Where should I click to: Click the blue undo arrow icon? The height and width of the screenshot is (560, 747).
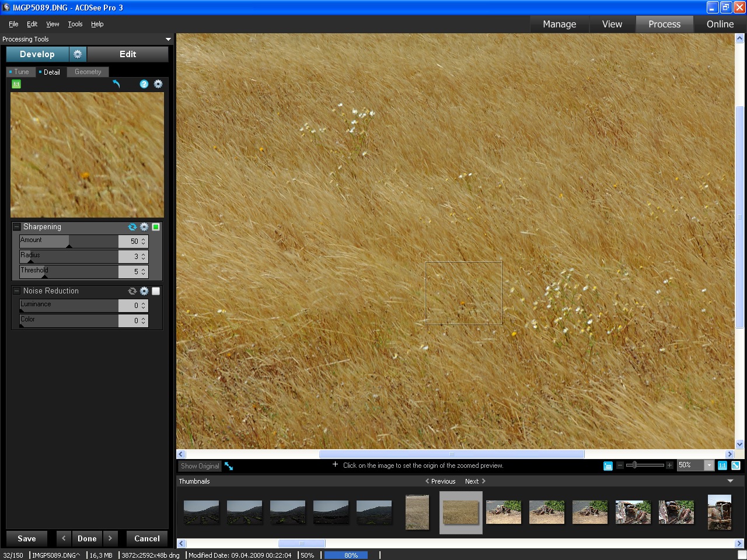pyautogui.click(x=116, y=84)
